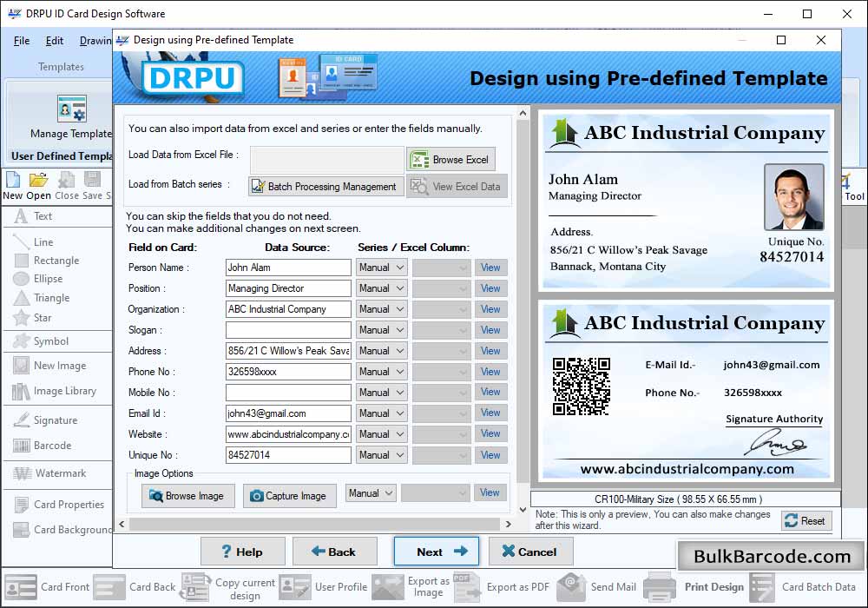This screenshot has width=868, height=608.
Task: Click View for Website row
Action: 490,433
